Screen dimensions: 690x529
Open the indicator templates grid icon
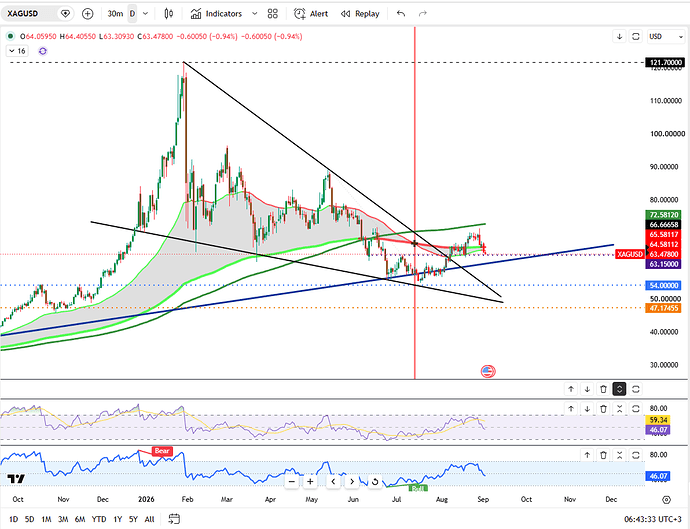[273, 14]
